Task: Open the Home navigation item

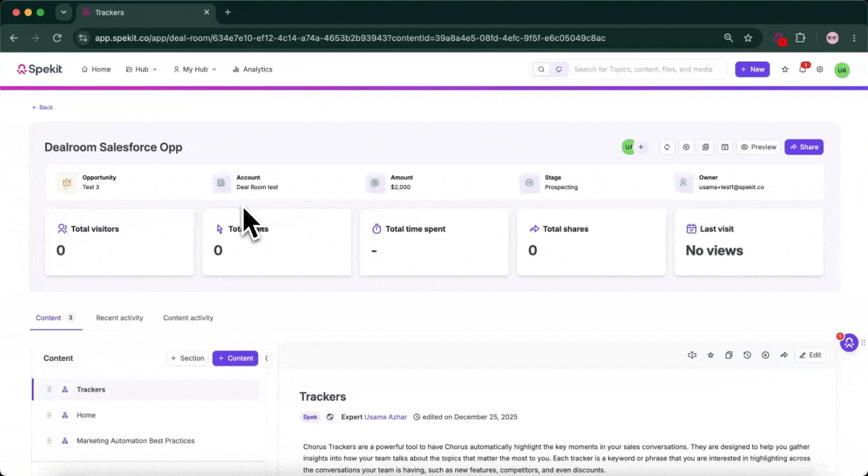Action: pyautogui.click(x=96, y=69)
